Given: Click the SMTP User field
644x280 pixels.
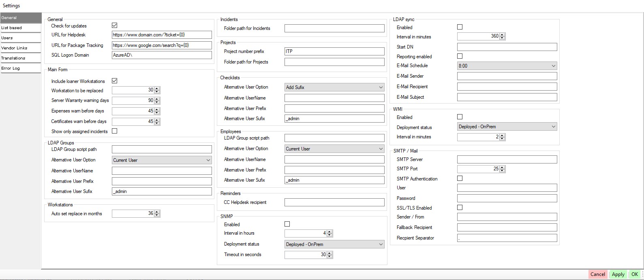Looking at the screenshot, I should (507, 188).
